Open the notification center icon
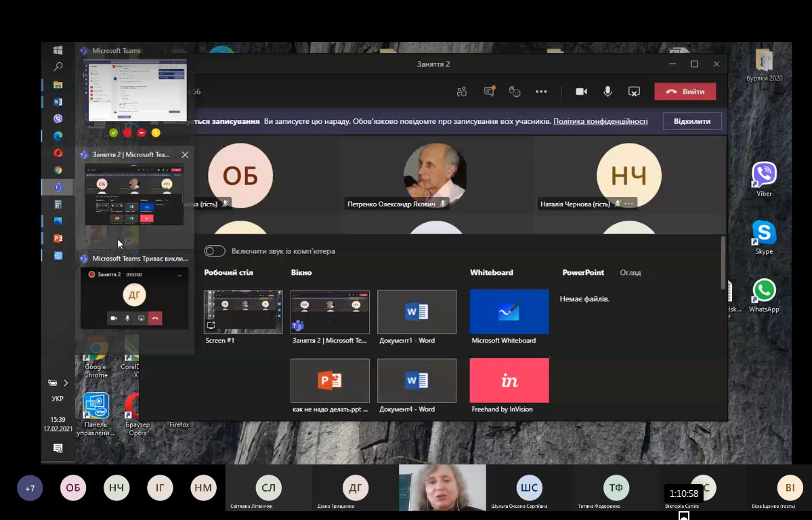This screenshot has height=520, width=812. point(58,448)
